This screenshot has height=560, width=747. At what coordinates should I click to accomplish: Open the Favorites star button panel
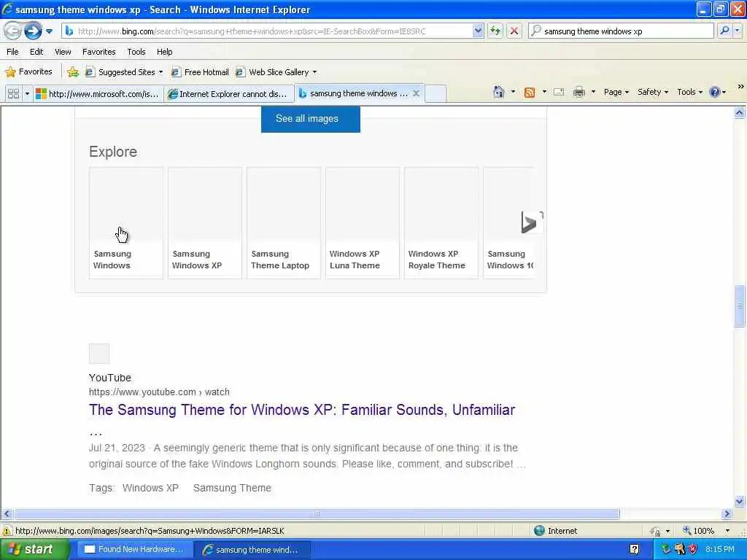(28, 72)
